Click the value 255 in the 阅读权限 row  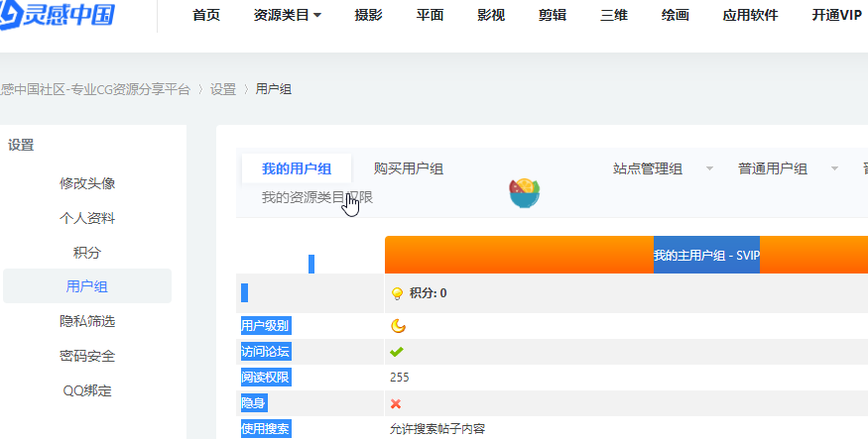click(x=399, y=378)
